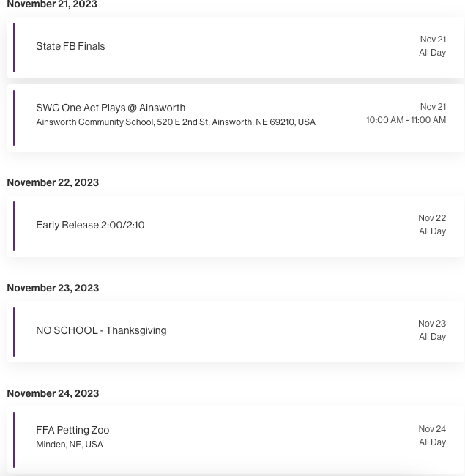The height and width of the screenshot is (476, 465).
Task: Click the Nov 21 date on the SWC One Act Plays card
Action: tap(433, 107)
